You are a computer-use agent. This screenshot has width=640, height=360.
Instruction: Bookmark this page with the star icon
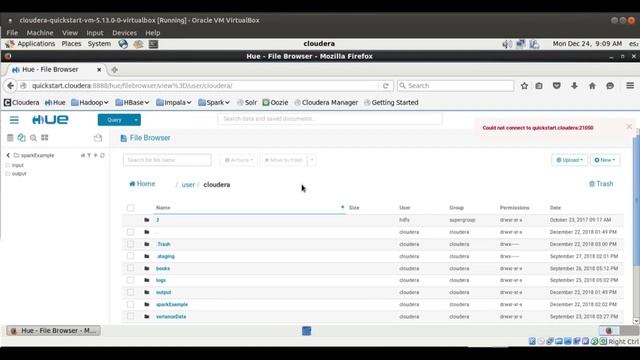(524, 86)
